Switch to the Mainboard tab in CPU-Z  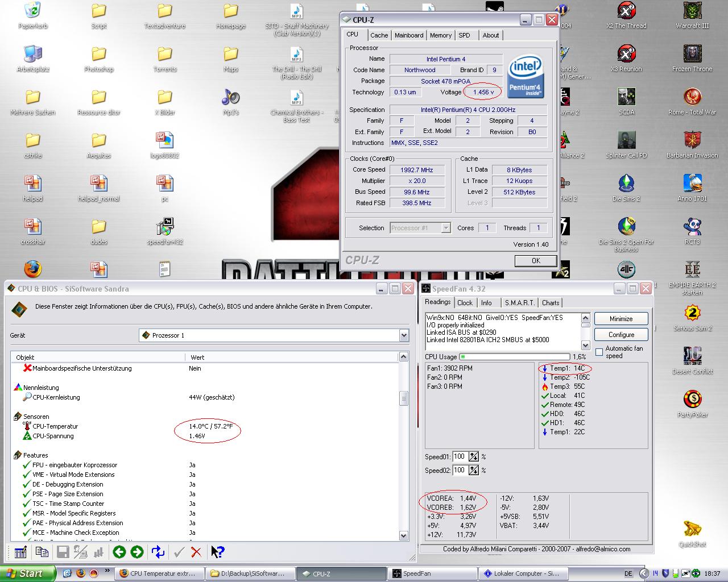[x=409, y=35]
